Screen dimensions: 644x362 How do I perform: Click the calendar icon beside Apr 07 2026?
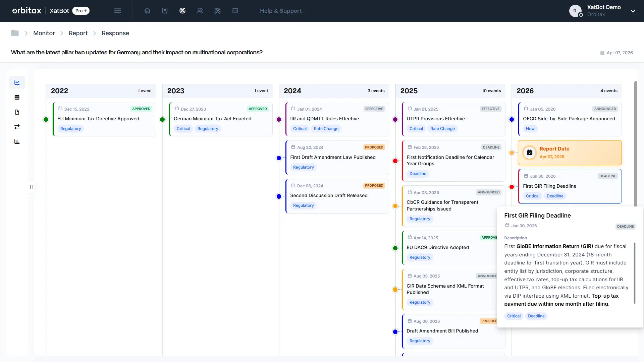[x=601, y=53]
